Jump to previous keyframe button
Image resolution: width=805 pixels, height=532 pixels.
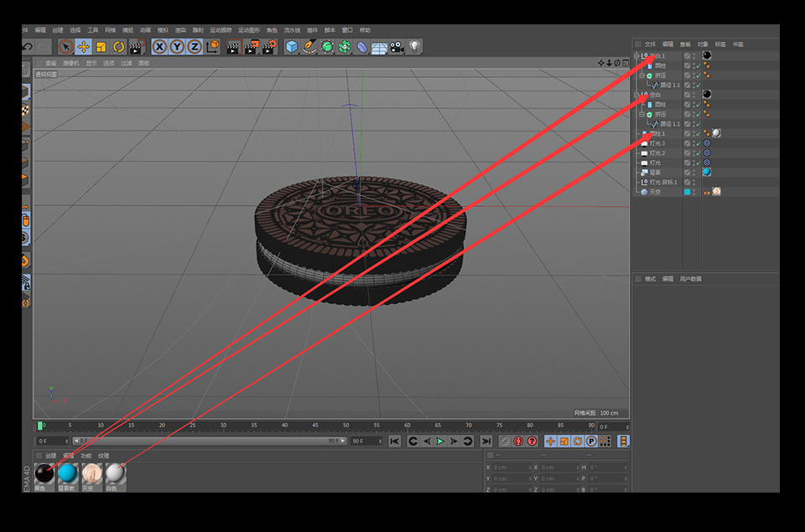tap(413, 442)
